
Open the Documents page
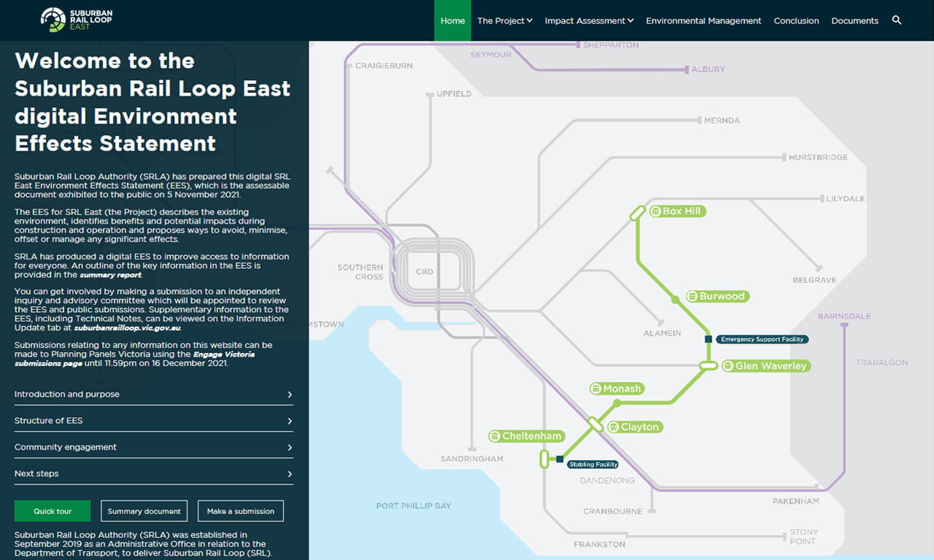click(854, 20)
